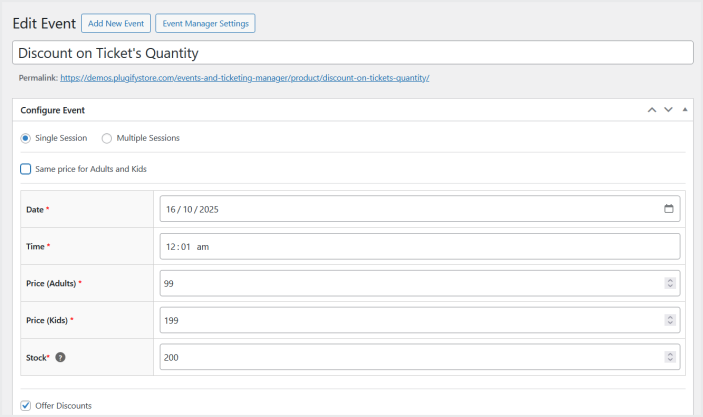Move Configure Event panel up
The image size is (703, 417).
(652, 109)
